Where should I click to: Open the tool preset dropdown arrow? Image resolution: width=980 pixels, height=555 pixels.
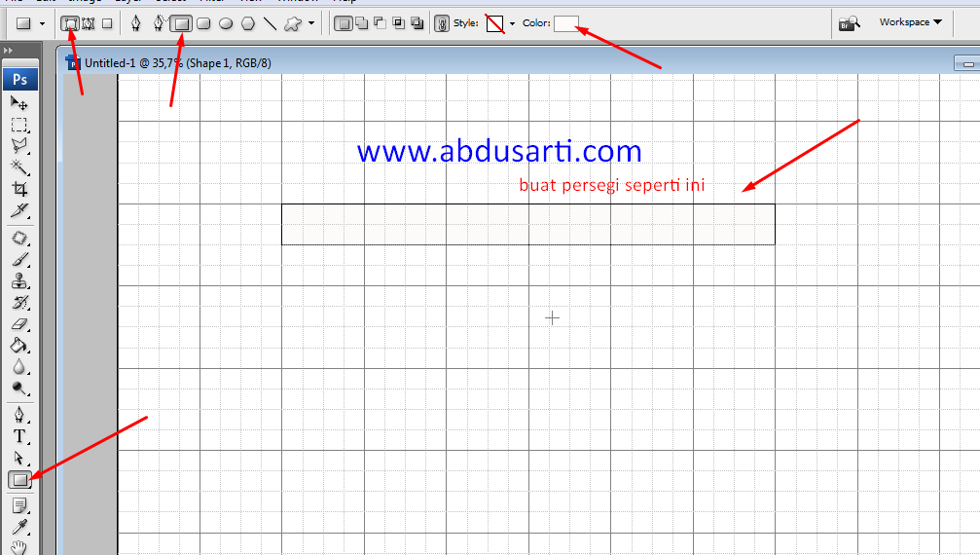(43, 23)
